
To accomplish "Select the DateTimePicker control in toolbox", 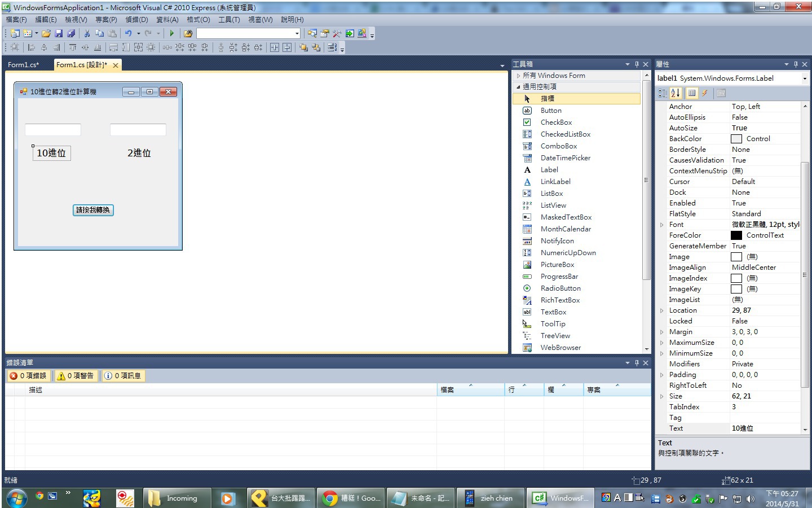I will tap(565, 158).
